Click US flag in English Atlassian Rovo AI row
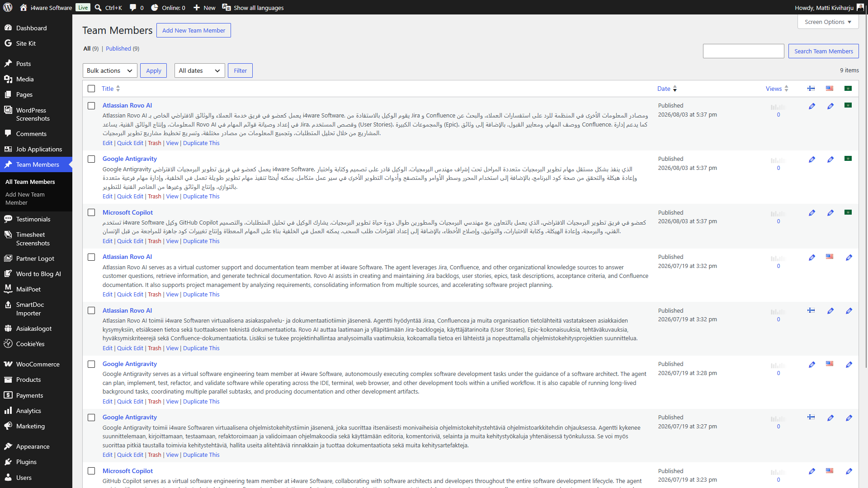Image resolution: width=868 pixels, height=488 pixels. (830, 257)
